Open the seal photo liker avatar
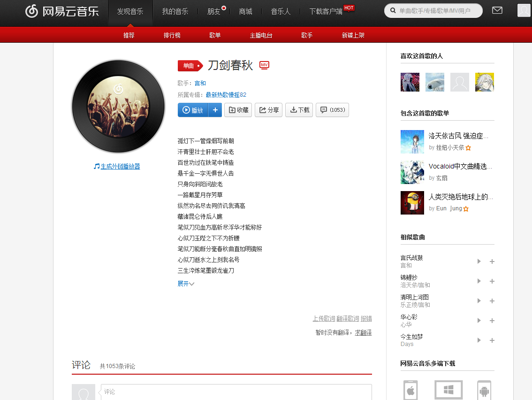Image resolution: width=532 pixels, height=400 pixels. pyautogui.click(x=434, y=82)
